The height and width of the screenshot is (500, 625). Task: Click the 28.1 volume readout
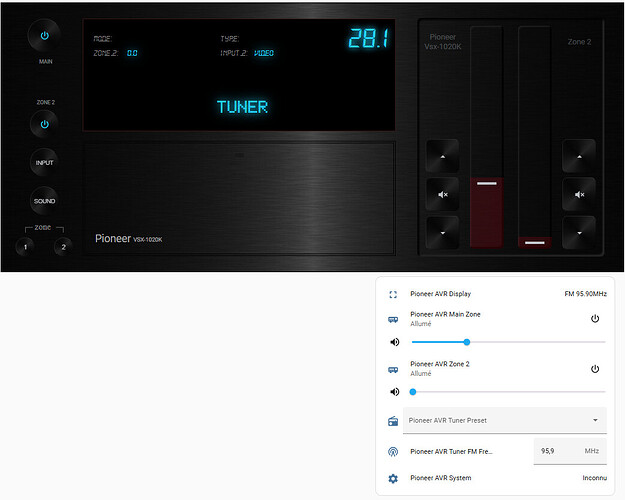pos(368,38)
